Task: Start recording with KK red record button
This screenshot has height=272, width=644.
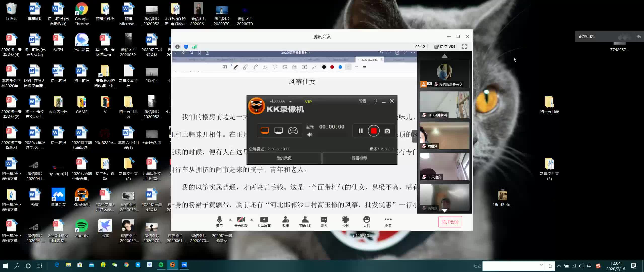Action: coord(374,131)
